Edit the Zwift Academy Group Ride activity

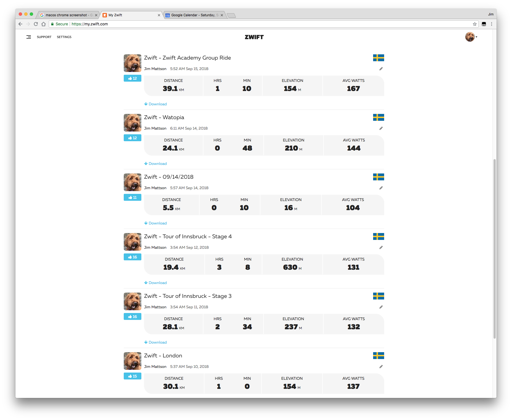coord(381,69)
